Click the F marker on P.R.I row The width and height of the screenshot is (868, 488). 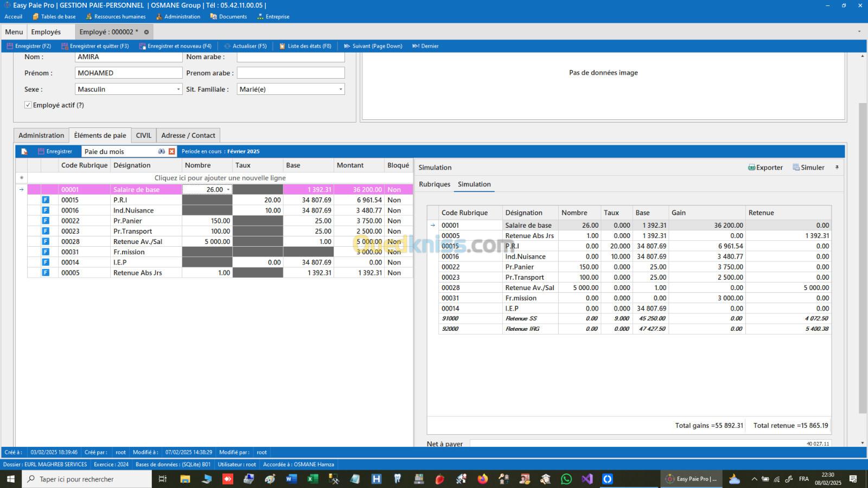click(x=46, y=200)
